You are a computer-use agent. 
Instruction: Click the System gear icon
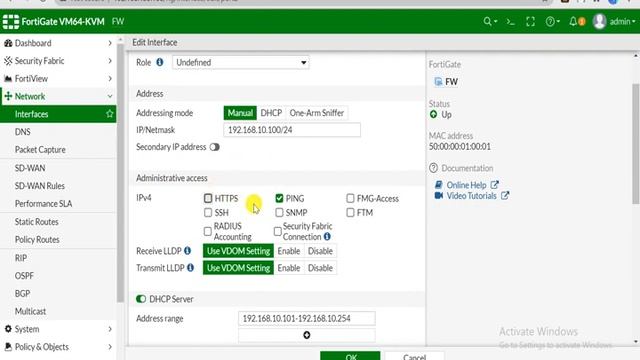[x=8, y=329]
